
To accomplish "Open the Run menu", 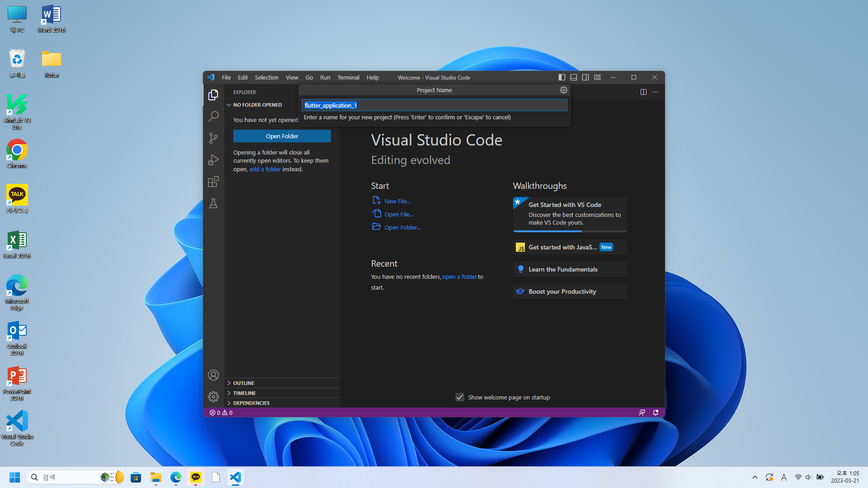I will [x=325, y=77].
